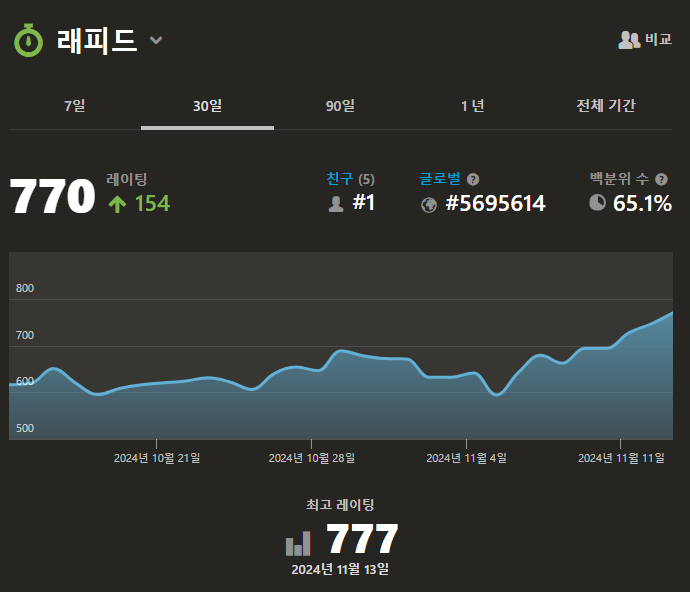Click the 최고 레이팅 label

340,504
